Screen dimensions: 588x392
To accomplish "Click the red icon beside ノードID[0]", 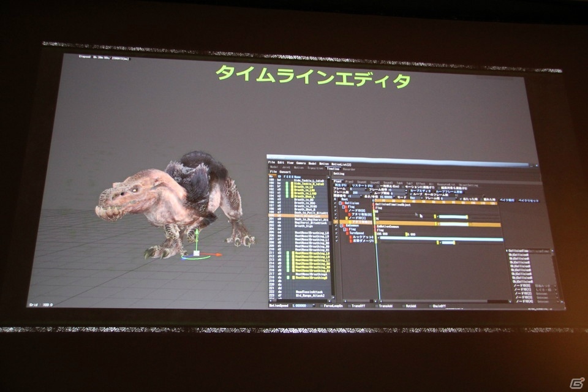I will [x=347, y=211].
